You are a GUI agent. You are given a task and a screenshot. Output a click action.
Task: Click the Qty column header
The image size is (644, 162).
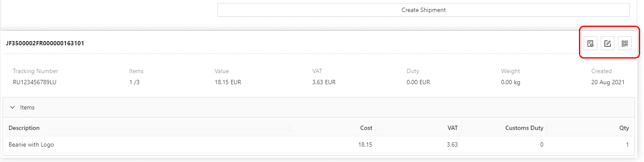(624, 128)
